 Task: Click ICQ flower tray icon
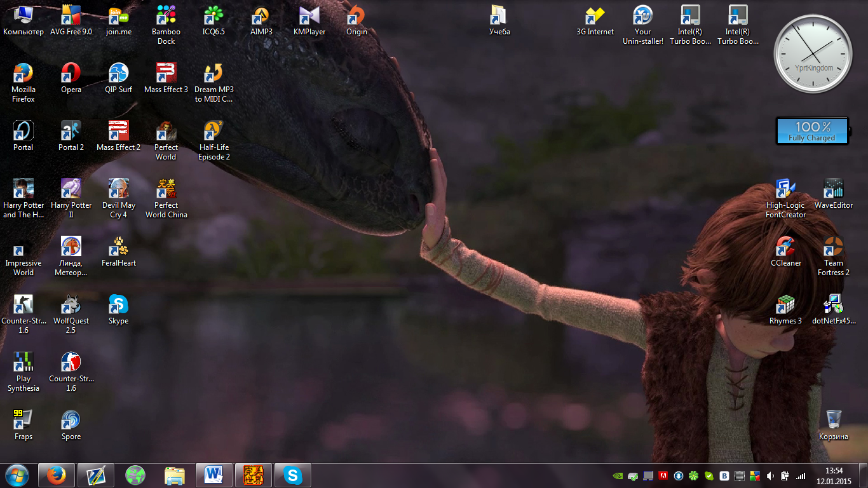tap(693, 475)
